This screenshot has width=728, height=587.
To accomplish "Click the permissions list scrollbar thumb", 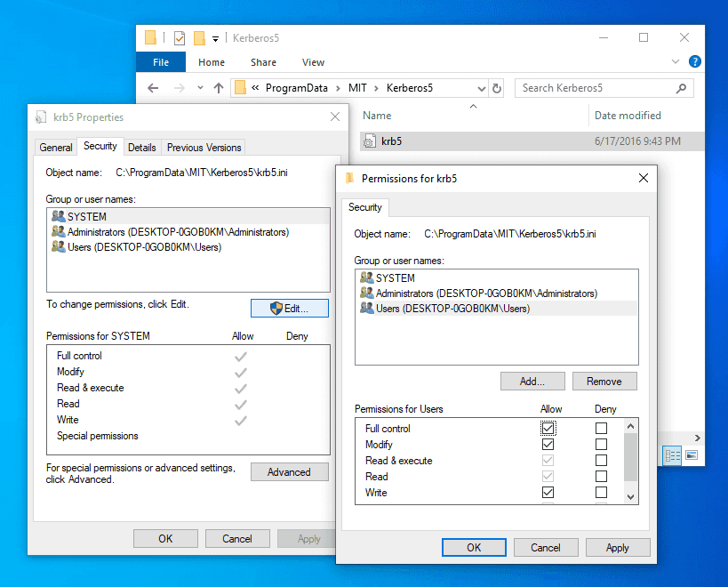I will coord(630,457).
